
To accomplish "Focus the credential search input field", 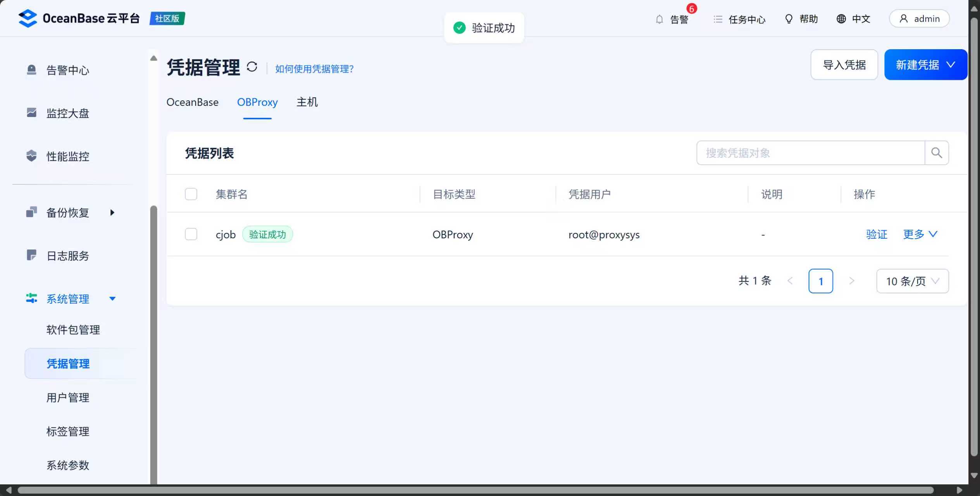I will tap(811, 153).
